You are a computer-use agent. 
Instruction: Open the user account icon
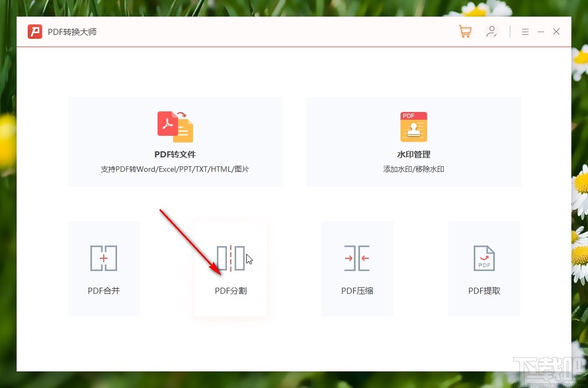tap(491, 32)
